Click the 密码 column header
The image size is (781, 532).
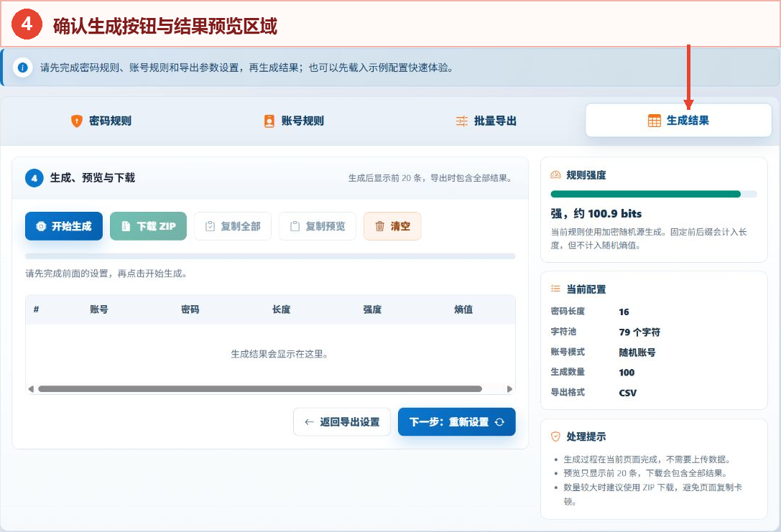pyautogui.click(x=190, y=309)
